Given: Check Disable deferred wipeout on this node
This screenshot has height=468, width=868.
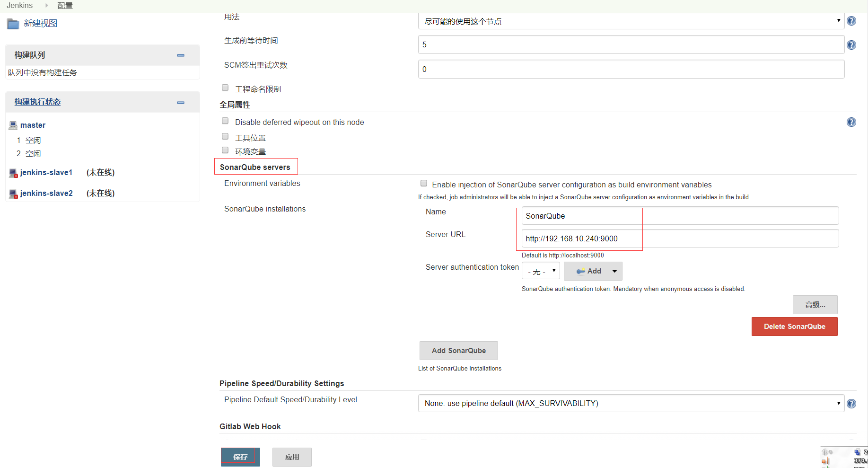Looking at the screenshot, I should 225,121.
